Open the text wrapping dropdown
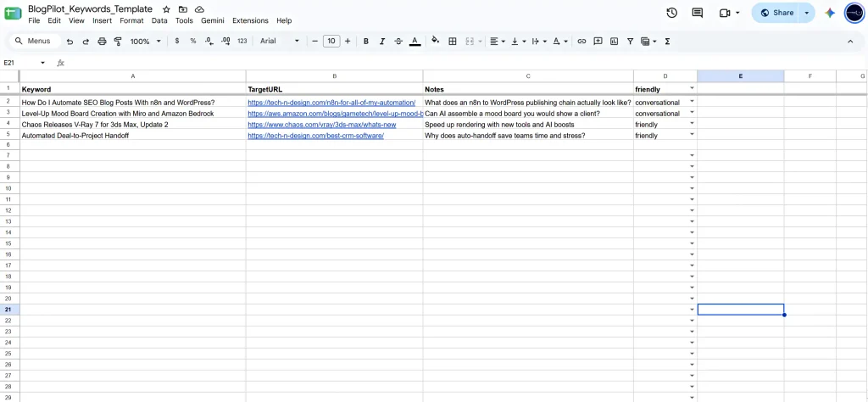This screenshot has height=402, width=868. click(538, 41)
